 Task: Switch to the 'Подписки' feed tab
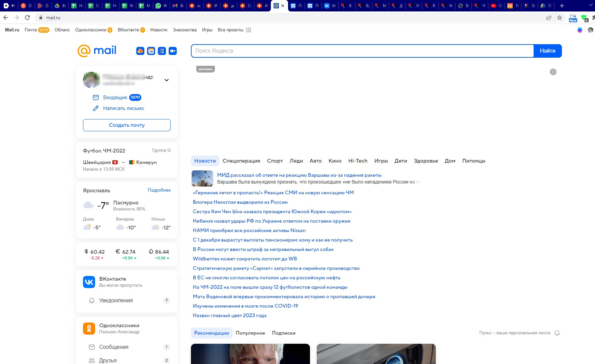coord(284,333)
